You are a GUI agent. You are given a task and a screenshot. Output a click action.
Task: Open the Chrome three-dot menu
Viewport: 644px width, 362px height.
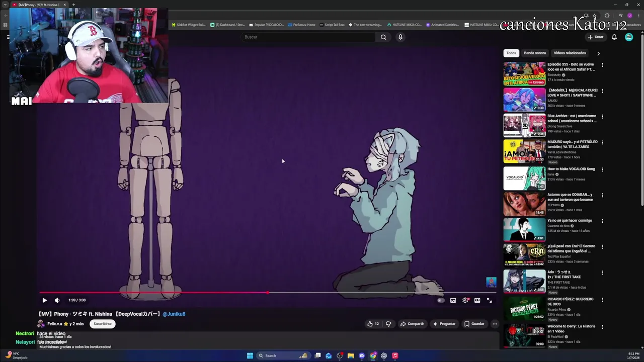coord(639,16)
